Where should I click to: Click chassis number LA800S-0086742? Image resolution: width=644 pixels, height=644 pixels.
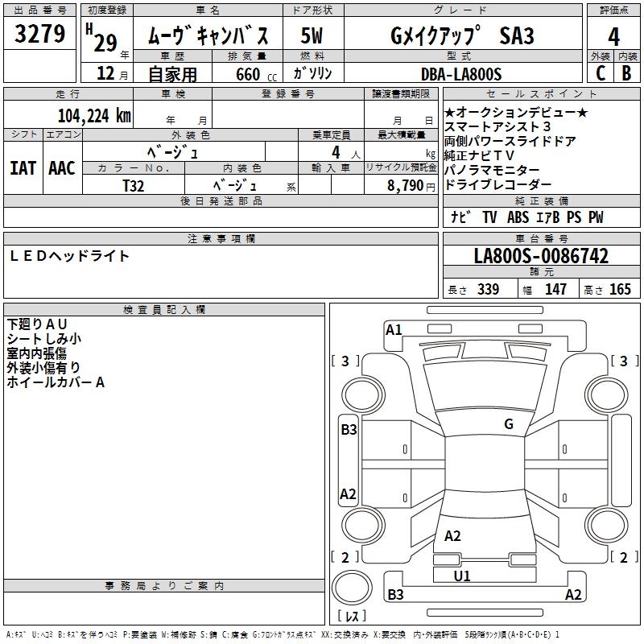[540, 257]
